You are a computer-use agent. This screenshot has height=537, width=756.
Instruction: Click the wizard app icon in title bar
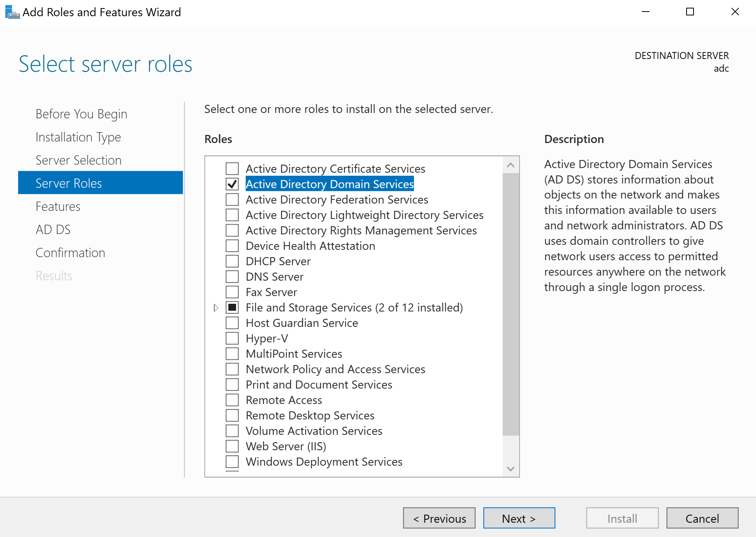pos(12,12)
